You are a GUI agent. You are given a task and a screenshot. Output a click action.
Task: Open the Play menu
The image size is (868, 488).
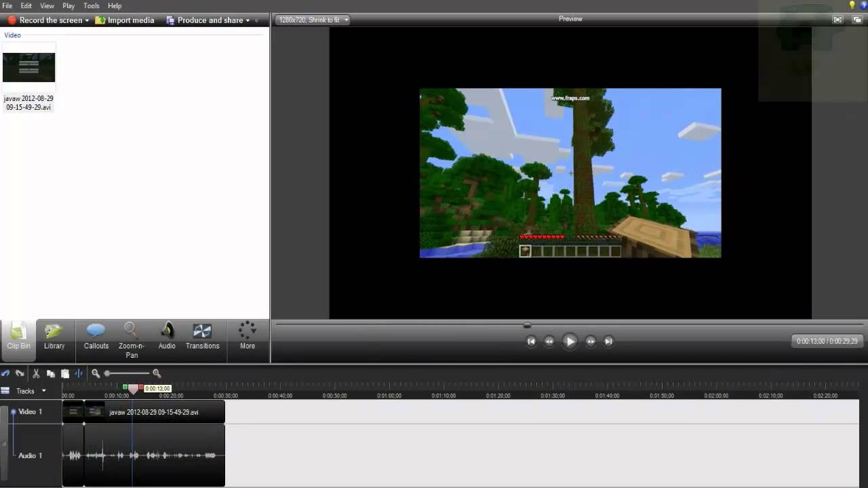pyautogui.click(x=68, y=5)
